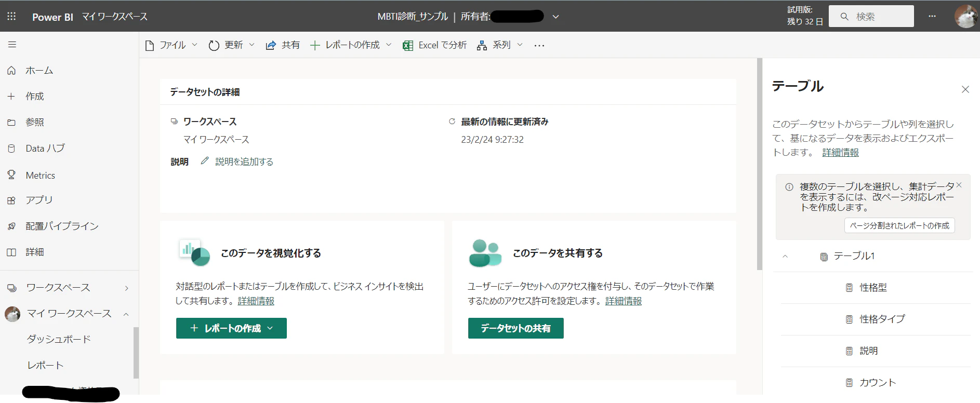Screen dimensions: 980x403
Task: Open the app launcher waffle icon
Action: point(11,17)
